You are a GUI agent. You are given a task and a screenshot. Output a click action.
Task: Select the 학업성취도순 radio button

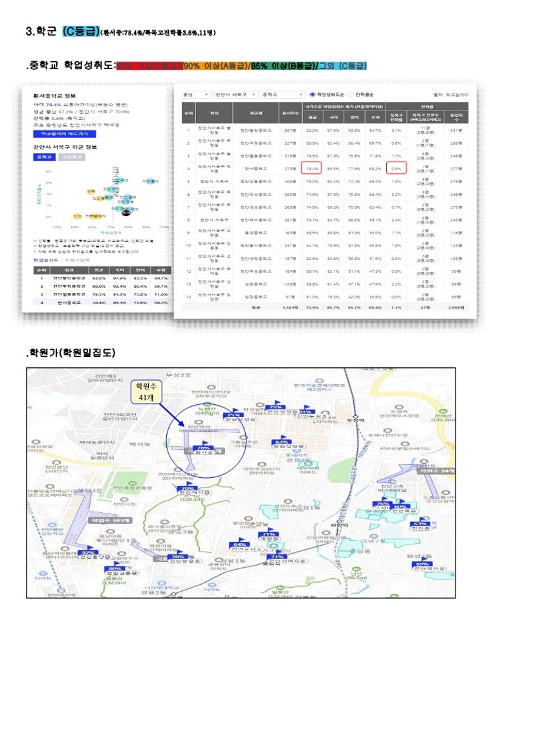tap(312, 94)
